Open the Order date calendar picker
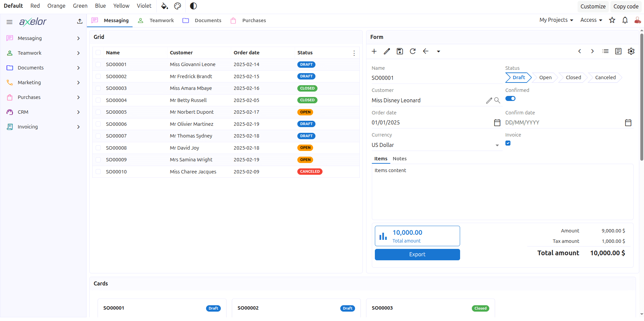 pyautogui.click(x=497, y=123)
